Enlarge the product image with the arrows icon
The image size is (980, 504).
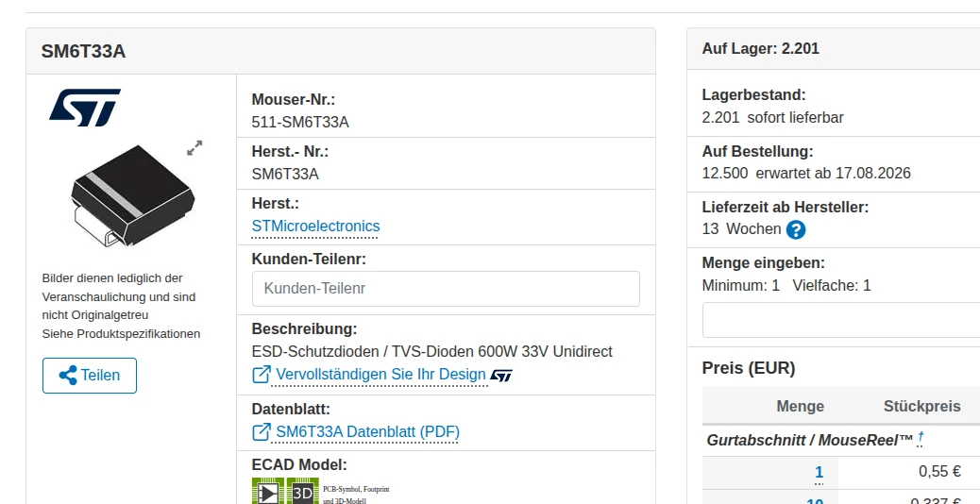[x=194, y=148]
